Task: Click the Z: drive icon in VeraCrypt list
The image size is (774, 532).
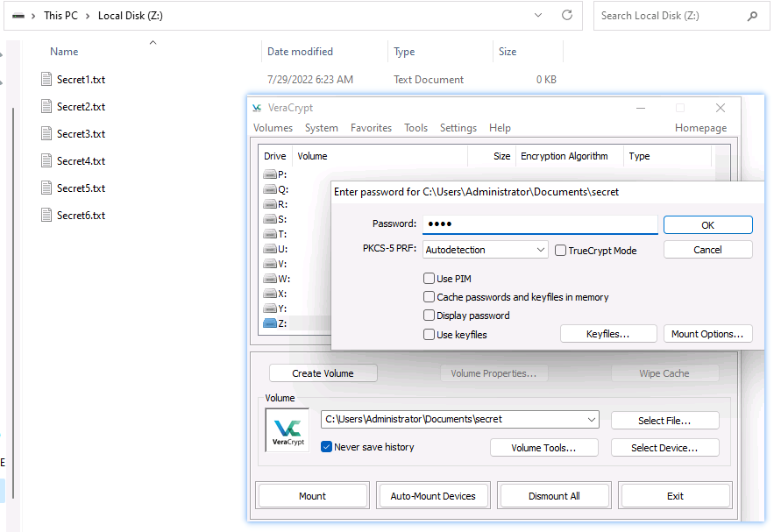Action: pyautogui.click(x=271, y=323)
